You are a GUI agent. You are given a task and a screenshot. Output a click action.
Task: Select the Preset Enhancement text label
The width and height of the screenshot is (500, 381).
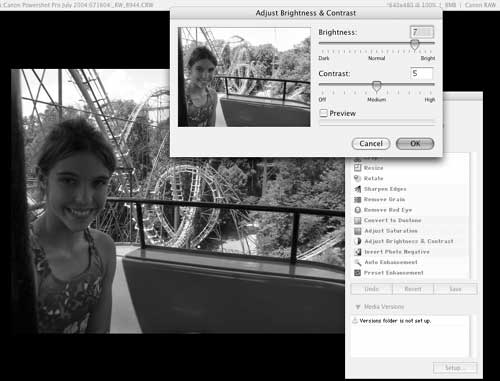pos(394,273)
